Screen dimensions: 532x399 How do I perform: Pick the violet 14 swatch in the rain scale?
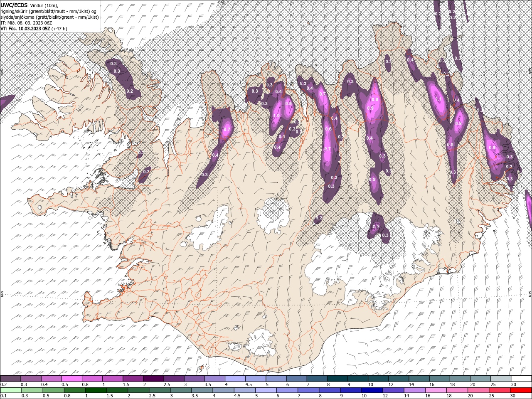pos(414,390)
